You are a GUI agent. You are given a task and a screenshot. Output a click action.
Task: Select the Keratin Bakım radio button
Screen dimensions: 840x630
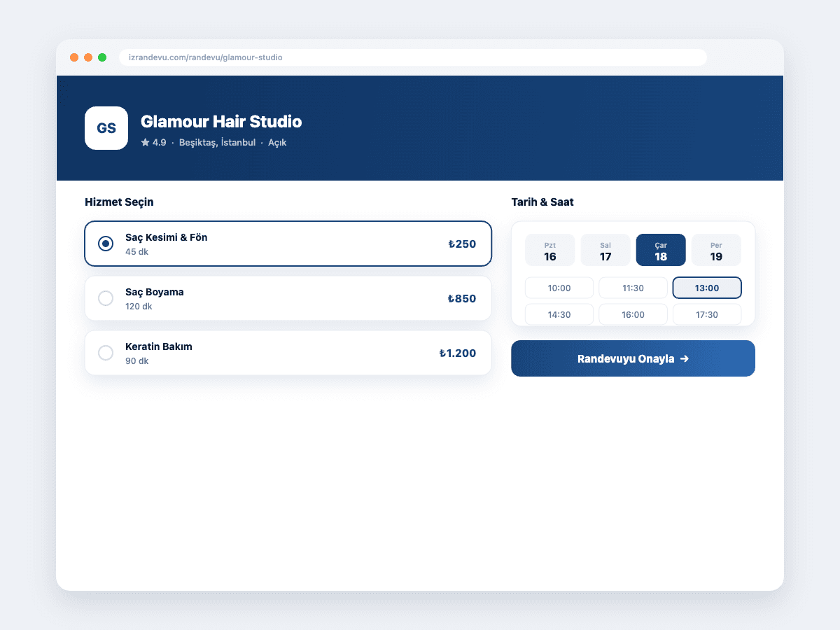pos(106,353)
